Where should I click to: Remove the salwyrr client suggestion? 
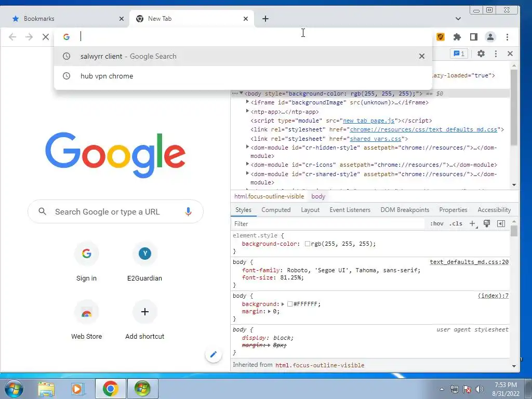[422, 56]
